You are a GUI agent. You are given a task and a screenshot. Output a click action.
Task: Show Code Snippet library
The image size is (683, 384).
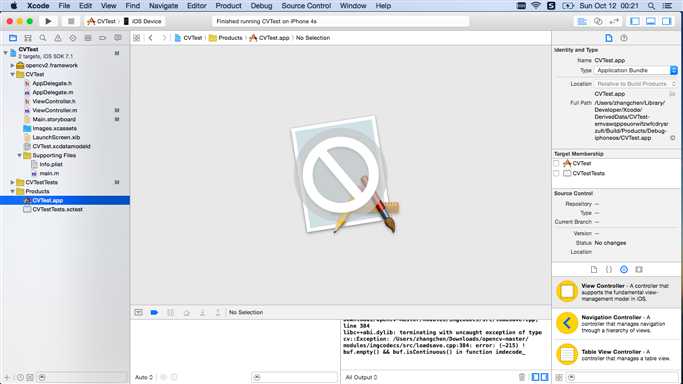pyautogui.click(x=609, y=269)
